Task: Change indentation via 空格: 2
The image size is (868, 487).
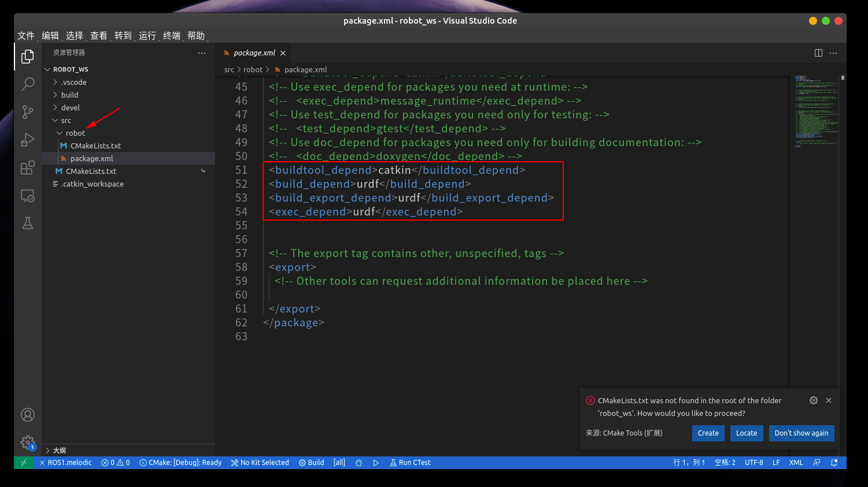Action: [725, 463]
